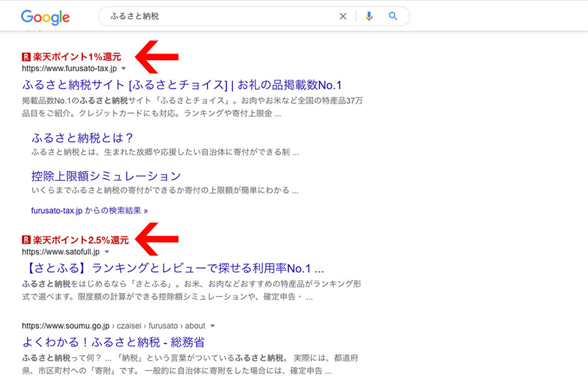Click the soumu.go.jp breadcrumb URL text

tap(114, 326)
